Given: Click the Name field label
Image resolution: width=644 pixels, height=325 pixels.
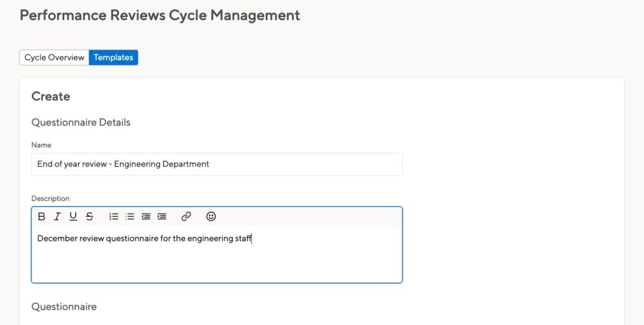Looking at the screenshot, I should pos(42,145).
